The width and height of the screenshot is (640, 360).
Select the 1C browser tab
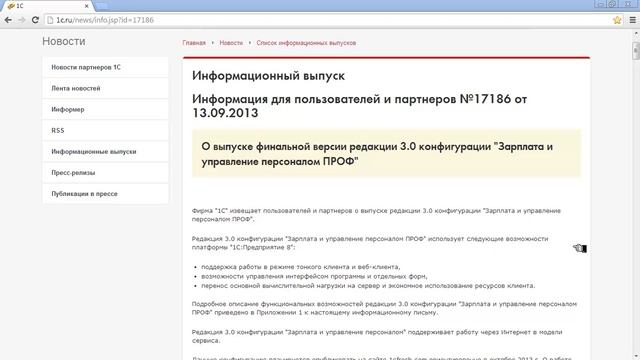pos(47,6)
